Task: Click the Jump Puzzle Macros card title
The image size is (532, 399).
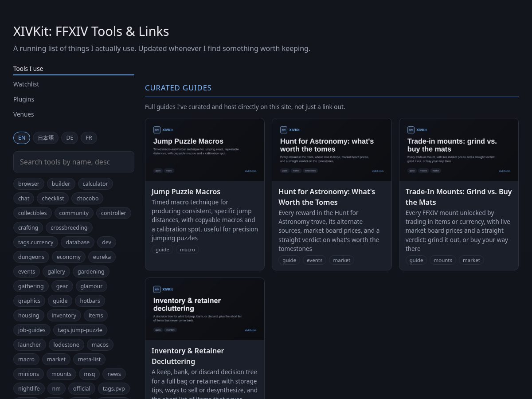Action: click(186, 192)
